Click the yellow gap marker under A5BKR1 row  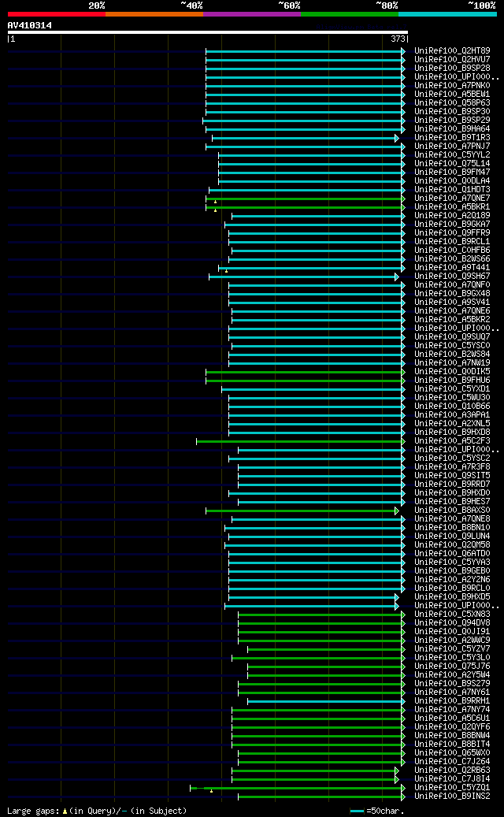tap(215, 210)
